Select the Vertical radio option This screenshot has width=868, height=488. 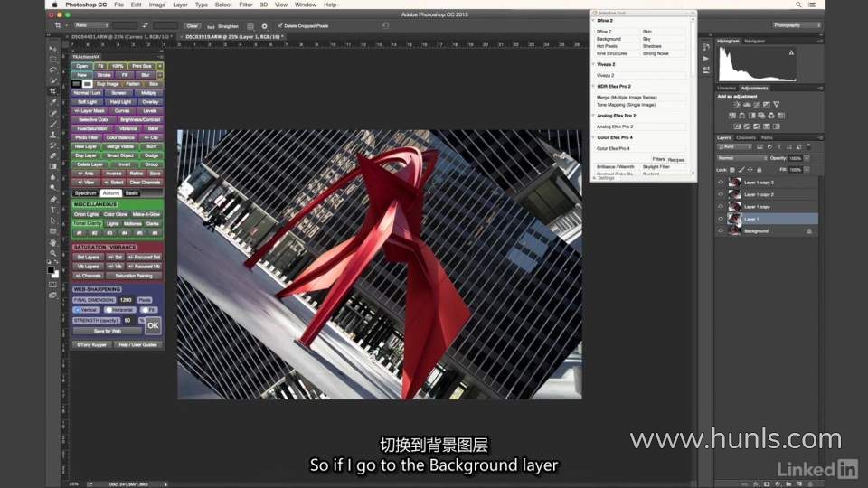[x=78, y=310]
